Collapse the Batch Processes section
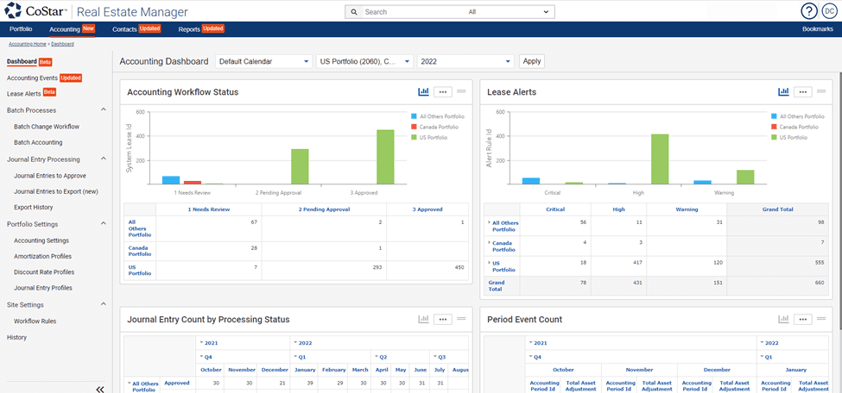The width and height of the screenshot is (842, 393). (x=104, y=110)
